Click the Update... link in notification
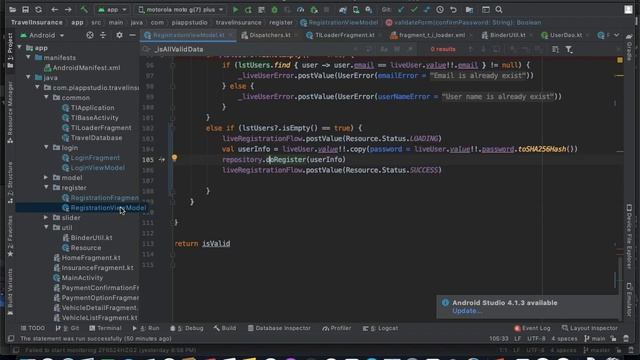Image resolution: width=640 pixels, height=360 pixels. (x=467, y=311)
